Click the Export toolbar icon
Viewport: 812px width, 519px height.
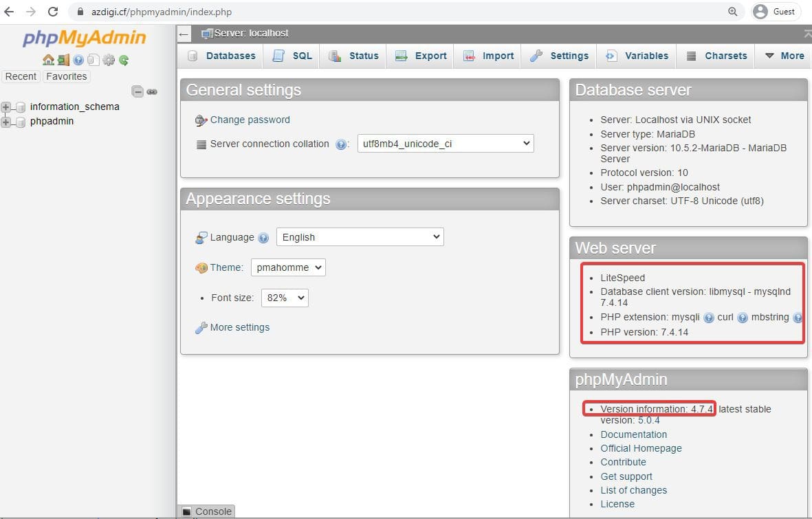(x=420, y=56)
